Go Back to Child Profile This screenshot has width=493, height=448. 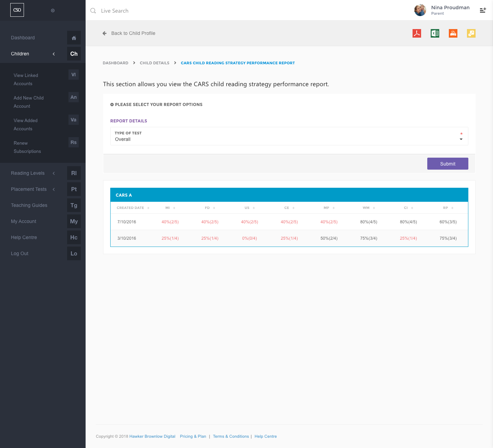point(133,33)
